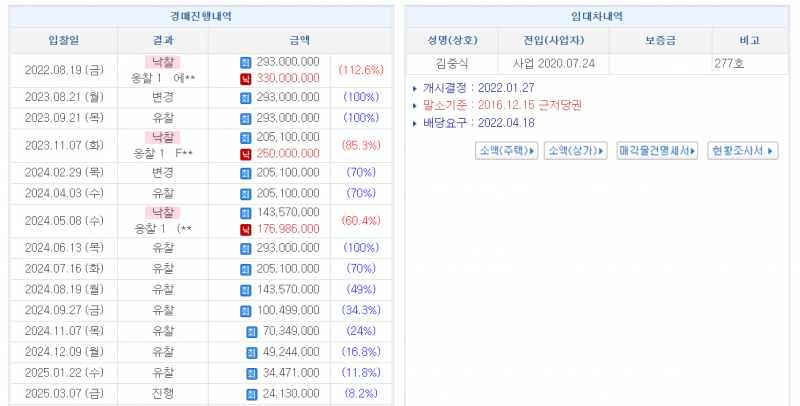Viewport: 800px width, 406px height.
Task: Click the 최 icon beside 100,499,000
Action: click(x=246, y=310)
